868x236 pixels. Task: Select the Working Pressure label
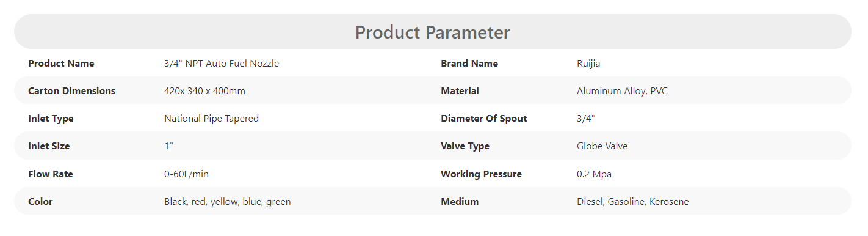(x=481, y=174)
